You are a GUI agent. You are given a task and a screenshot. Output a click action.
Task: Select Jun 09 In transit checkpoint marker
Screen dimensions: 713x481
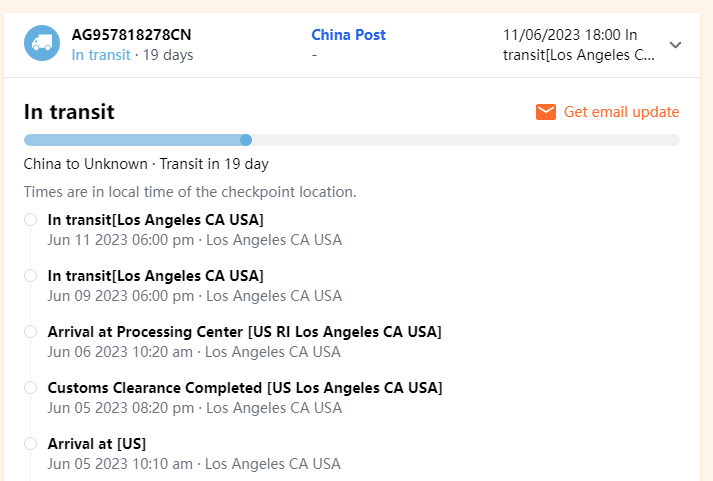31,275
